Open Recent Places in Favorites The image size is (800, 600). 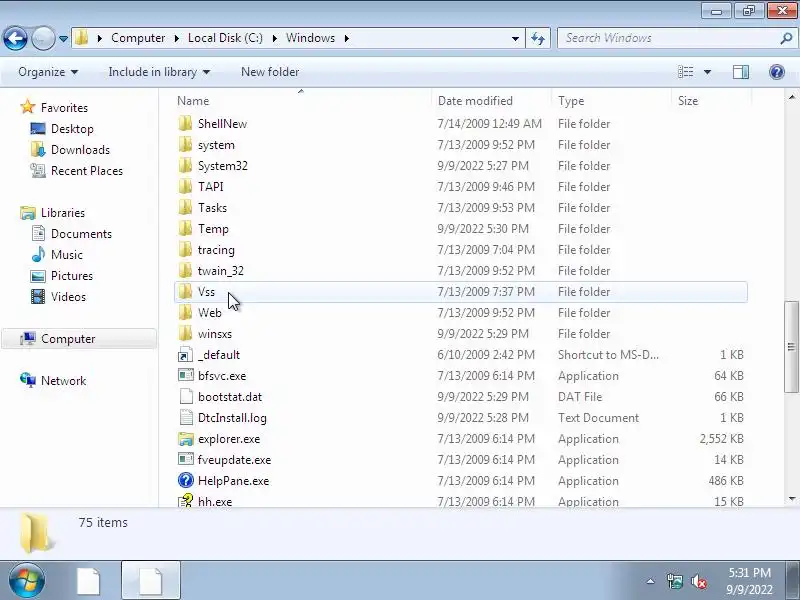pyautogui.click(x=87, y=170)
